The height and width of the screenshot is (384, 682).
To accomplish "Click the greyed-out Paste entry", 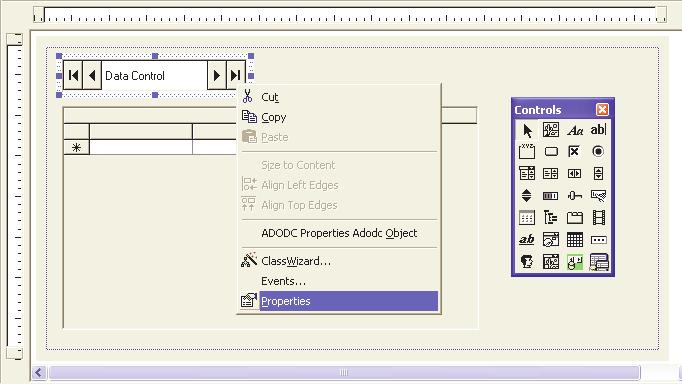I will click(339, 137).
